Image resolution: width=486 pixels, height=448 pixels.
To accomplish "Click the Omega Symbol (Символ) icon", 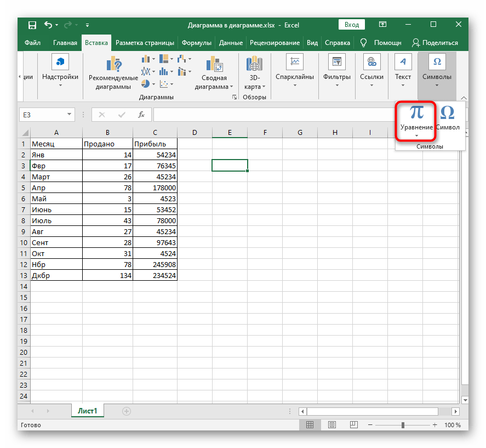I will click(447, 114).
